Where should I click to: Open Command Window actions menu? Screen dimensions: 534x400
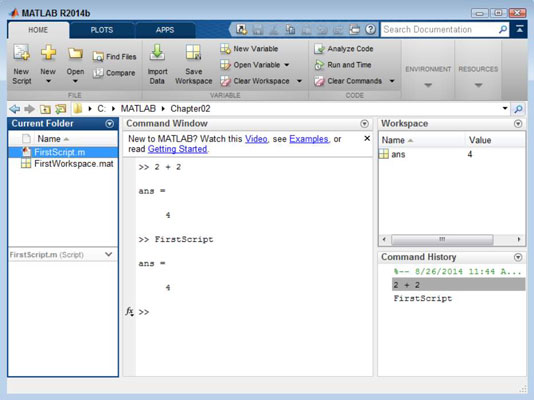(x=364, y=124)
